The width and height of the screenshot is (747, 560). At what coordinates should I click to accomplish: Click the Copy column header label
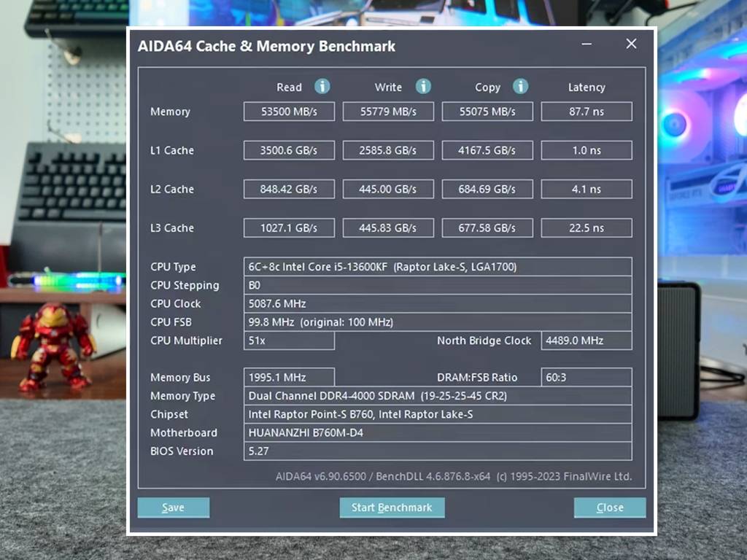(488, 87)
